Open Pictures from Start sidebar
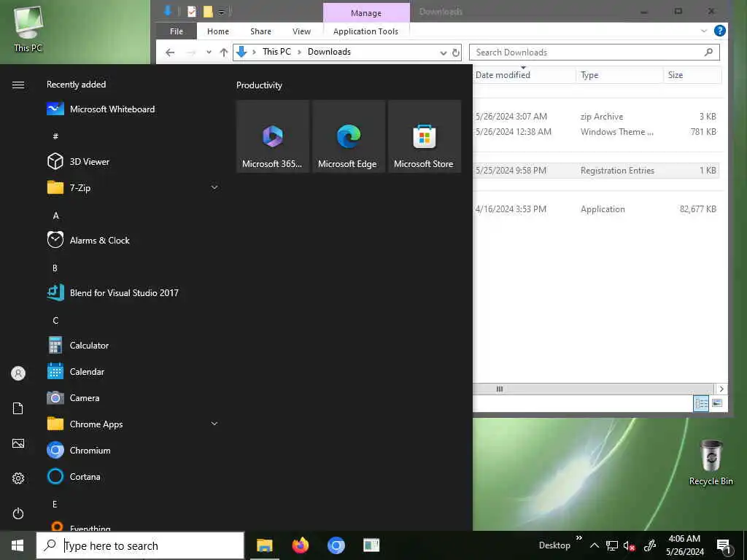The width and height of the screenshot is (747, 560). pyautogui.click(x=18, y=443)
